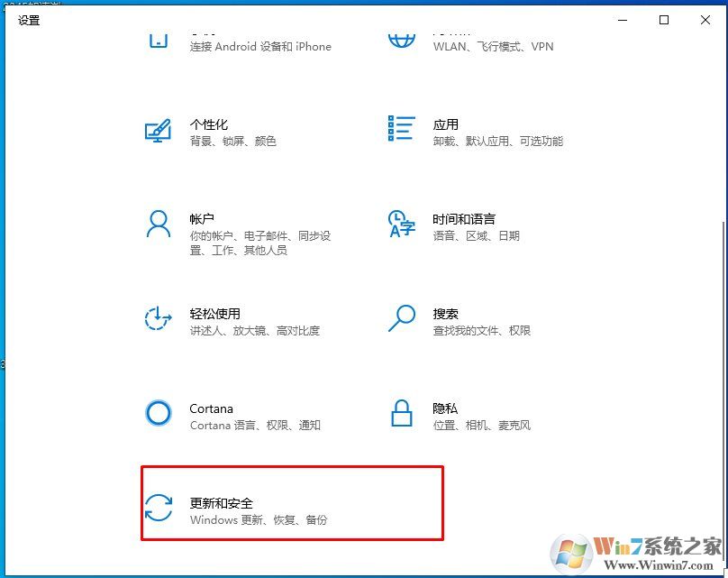
Task: Open 背景、锁屏、颜色 settings
Action: coord(232,141)
